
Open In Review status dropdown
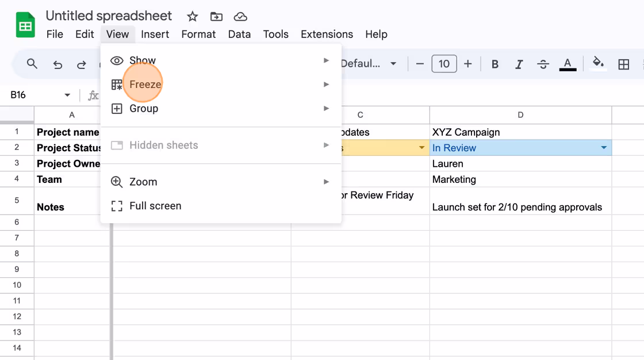603,148
